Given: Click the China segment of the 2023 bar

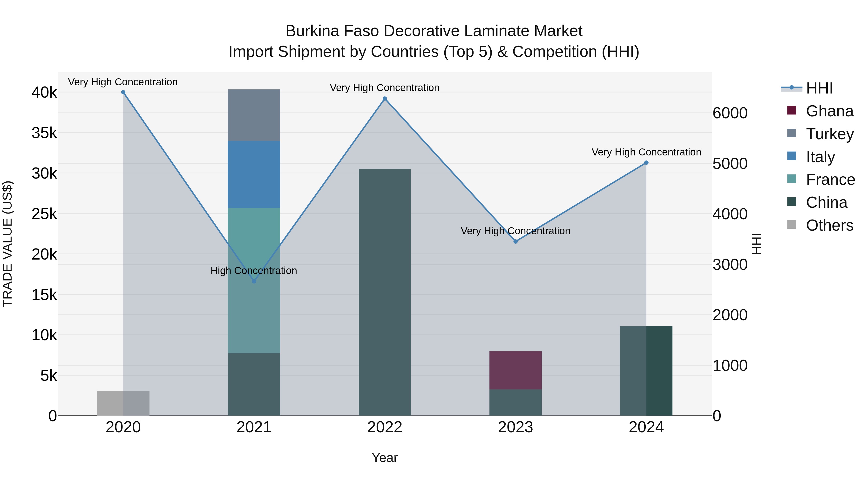Looking at the screenshot, I should coord(515,402).
